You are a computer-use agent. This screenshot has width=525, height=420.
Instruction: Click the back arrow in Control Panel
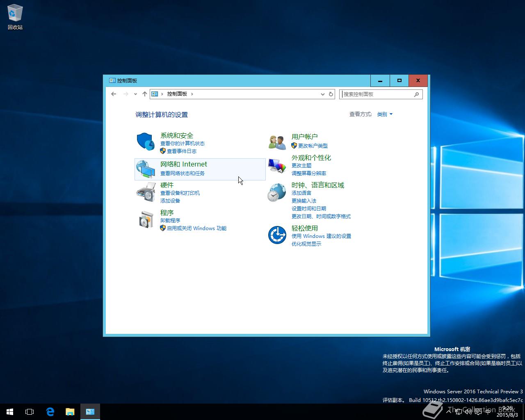tap(114, 94)
